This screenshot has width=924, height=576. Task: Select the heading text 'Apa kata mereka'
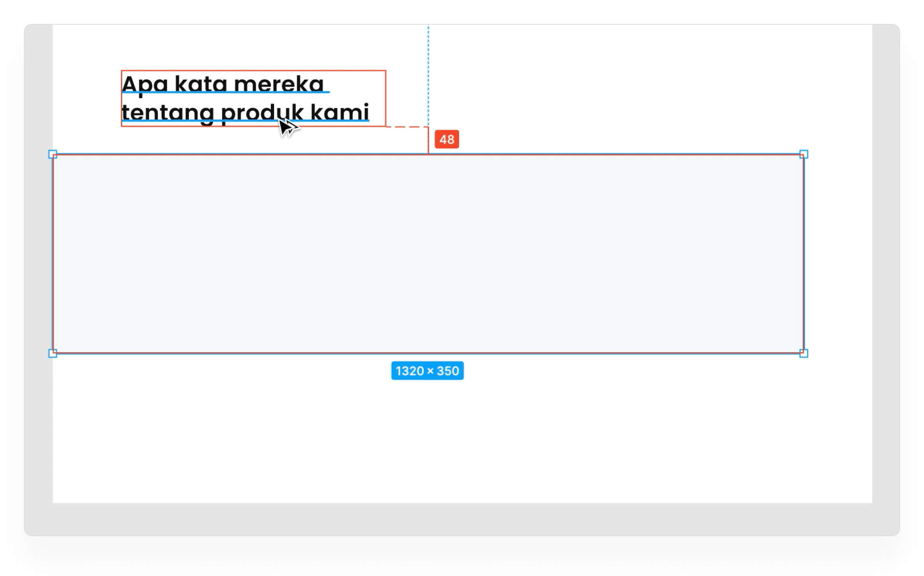coord(223,84)
